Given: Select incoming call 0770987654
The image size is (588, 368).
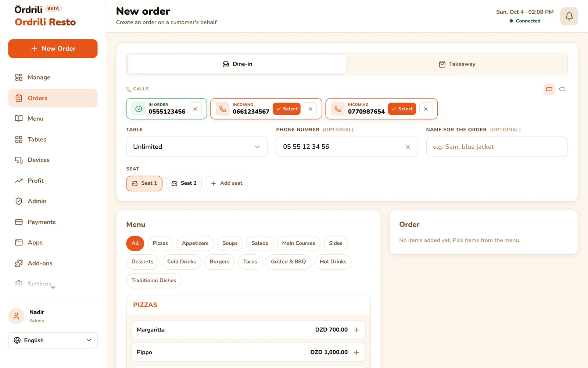Looking at the screenshot, I should pyautogui.click(x=402, y=109).
